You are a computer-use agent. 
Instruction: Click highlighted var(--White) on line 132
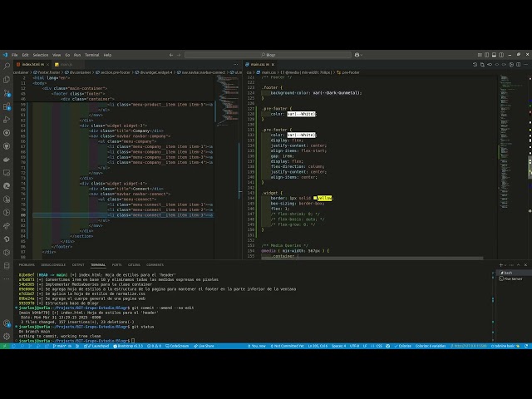tap(301, 135)
